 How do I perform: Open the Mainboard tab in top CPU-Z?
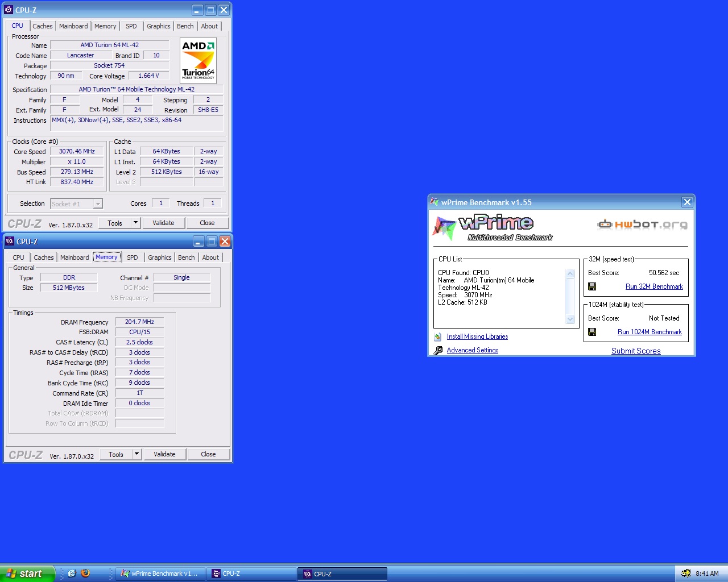[73, 26]
